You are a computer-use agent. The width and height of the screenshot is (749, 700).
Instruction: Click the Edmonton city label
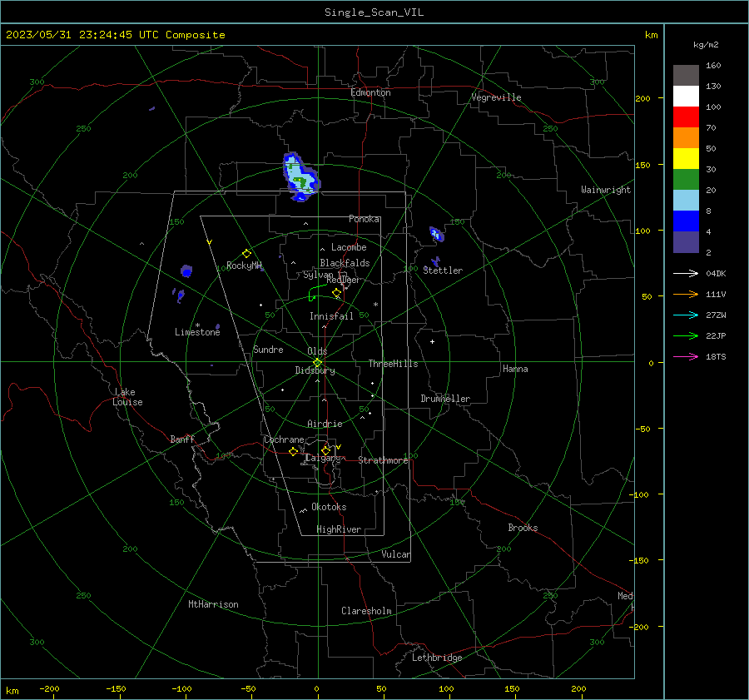point(370,92)
